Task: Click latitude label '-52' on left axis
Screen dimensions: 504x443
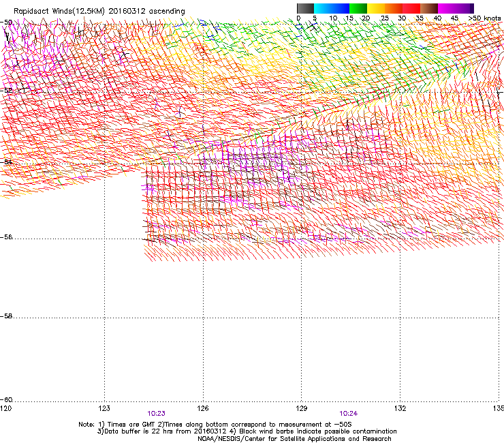Action: coord(6,91)
